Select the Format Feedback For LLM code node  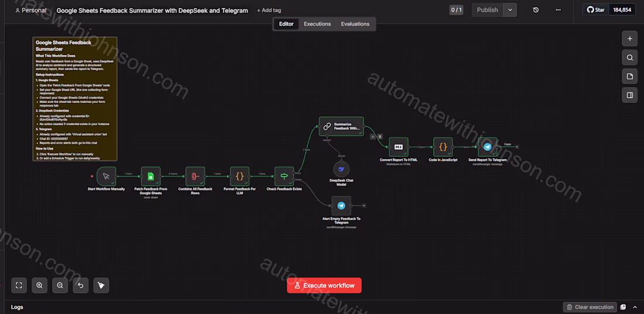pos(239,176)
